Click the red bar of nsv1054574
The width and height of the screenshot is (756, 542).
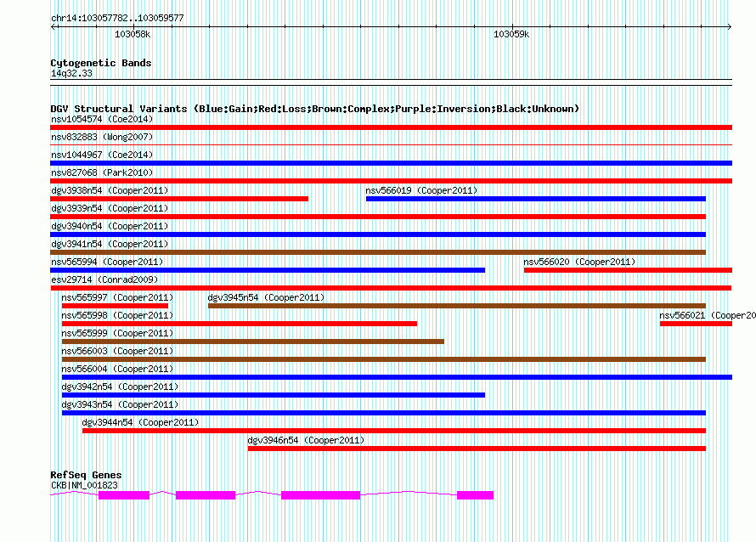(x=391, y=127)
